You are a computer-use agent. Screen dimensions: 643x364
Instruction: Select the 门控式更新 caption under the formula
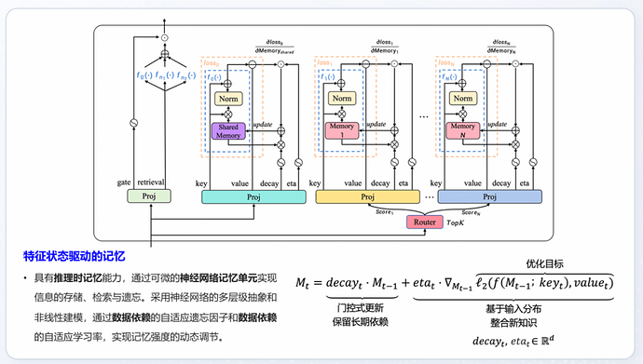pyautogui.click(x=360, y=308)
